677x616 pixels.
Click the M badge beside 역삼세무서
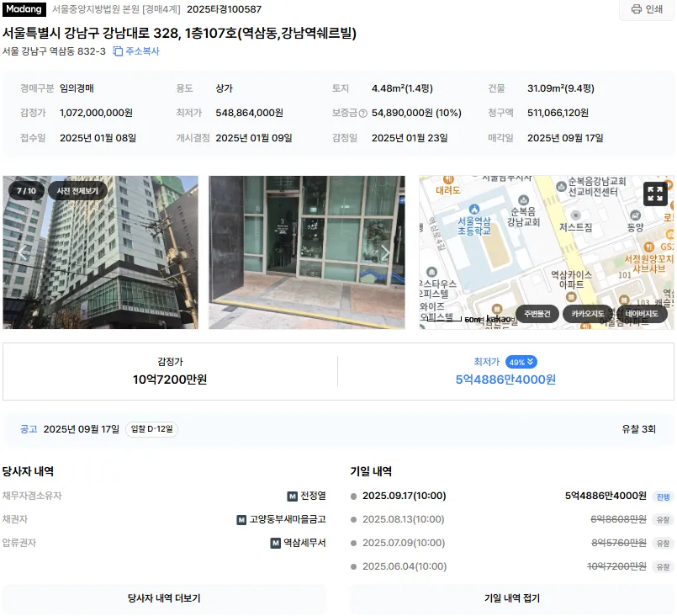(276, 543)
